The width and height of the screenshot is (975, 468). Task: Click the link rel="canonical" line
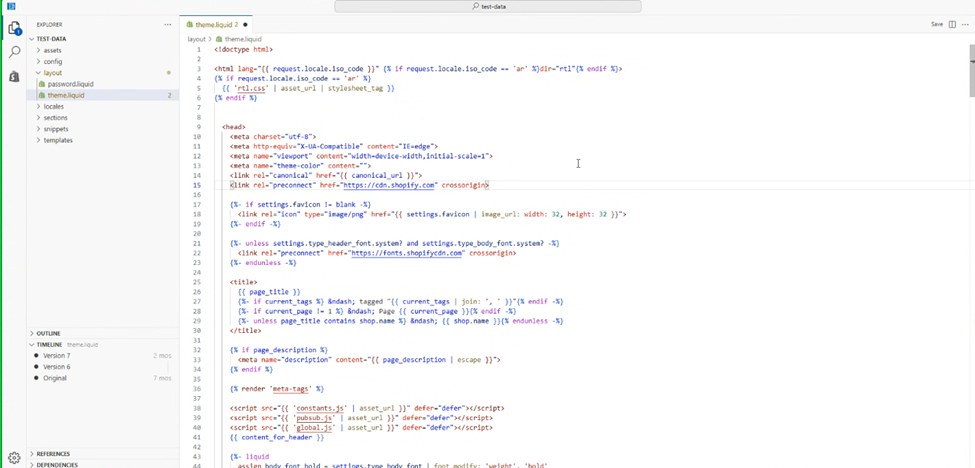coord(326,175)
